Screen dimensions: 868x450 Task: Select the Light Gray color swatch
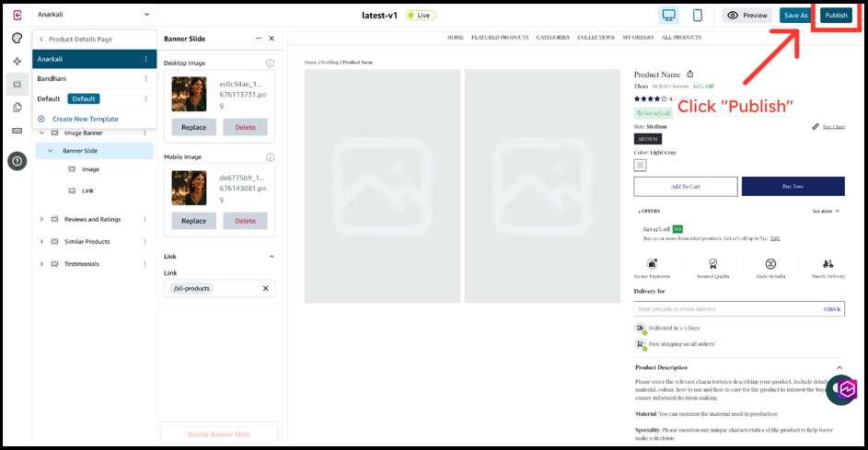(x=640, y=166)
